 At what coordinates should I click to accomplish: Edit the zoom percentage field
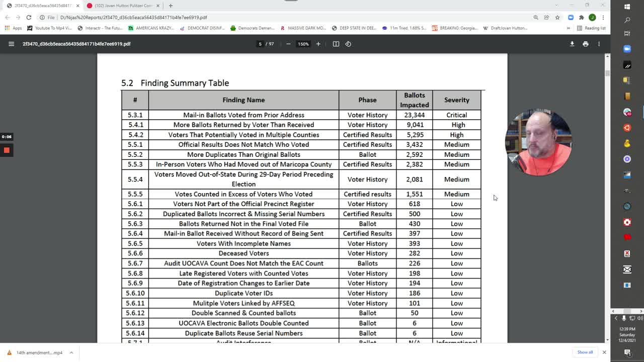[303, 44]
